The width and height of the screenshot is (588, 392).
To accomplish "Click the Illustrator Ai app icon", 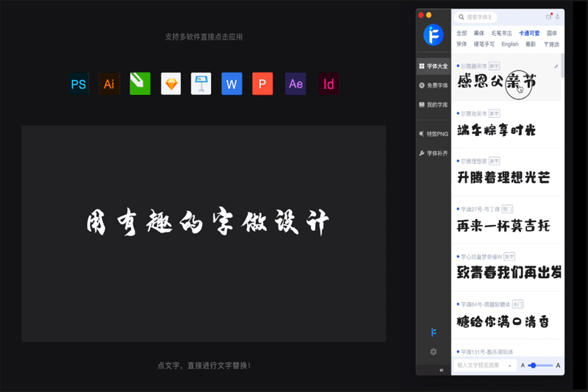I will 109,84.
